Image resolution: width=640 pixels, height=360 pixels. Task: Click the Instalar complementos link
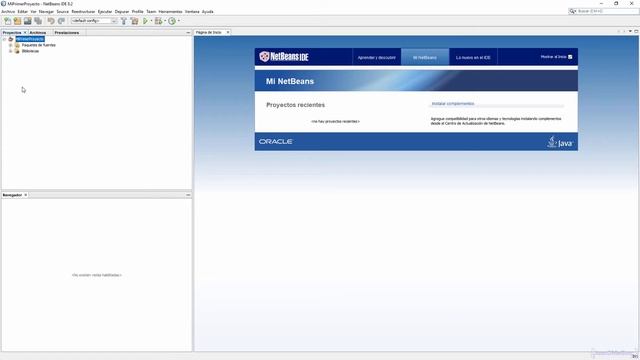(453, 104)
